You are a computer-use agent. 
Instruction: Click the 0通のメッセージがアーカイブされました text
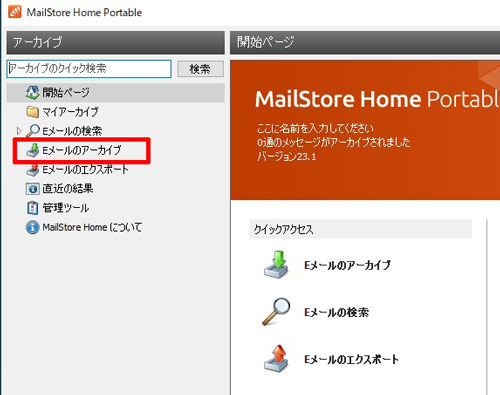tap(333, 142)
